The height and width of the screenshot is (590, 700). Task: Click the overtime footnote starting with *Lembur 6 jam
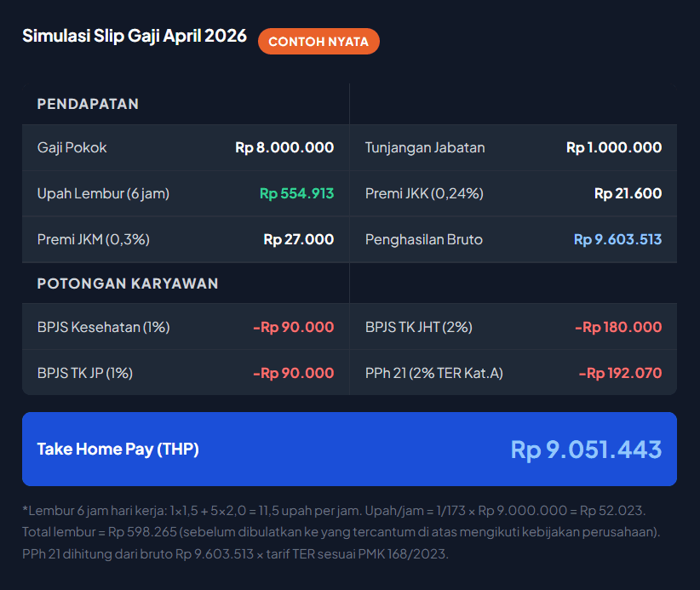coord(333,511)
